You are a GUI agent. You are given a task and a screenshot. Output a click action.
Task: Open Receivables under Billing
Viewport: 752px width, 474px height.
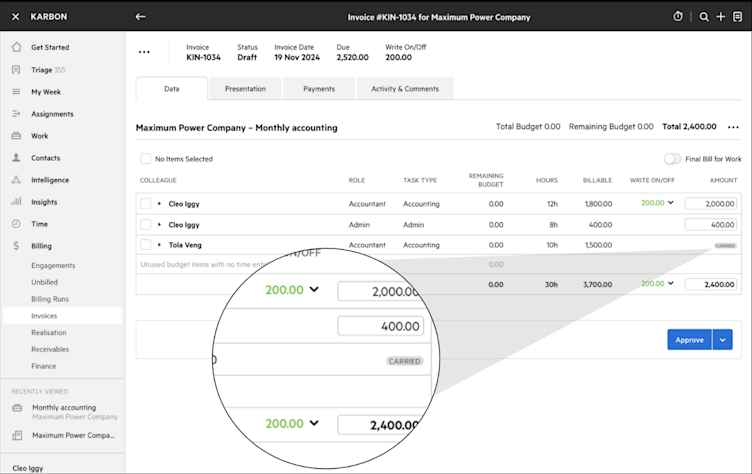point(50,349)
